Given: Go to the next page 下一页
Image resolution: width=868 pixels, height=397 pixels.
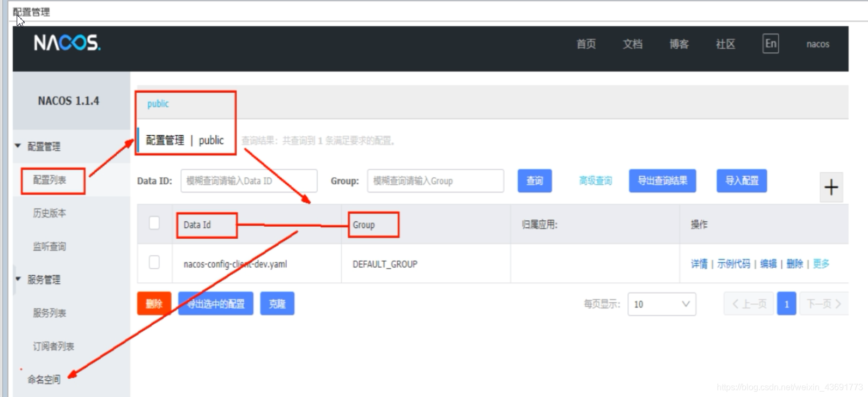Looking at the screenshot, I should [823, 304].
